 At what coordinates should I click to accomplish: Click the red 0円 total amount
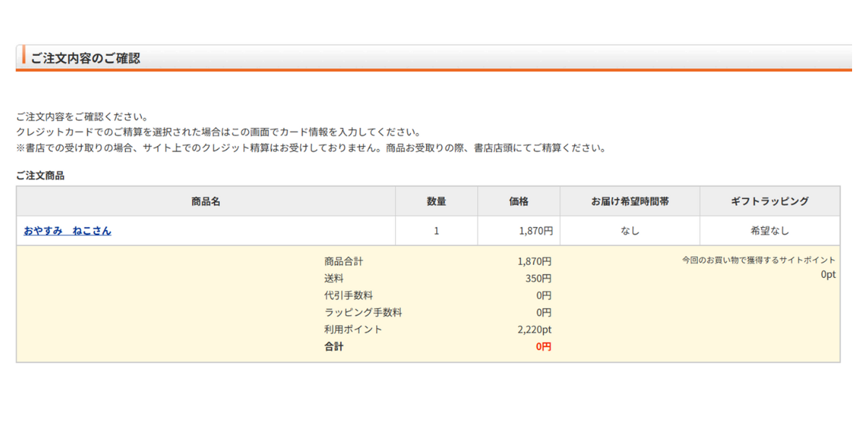click(x=543, y=346)
